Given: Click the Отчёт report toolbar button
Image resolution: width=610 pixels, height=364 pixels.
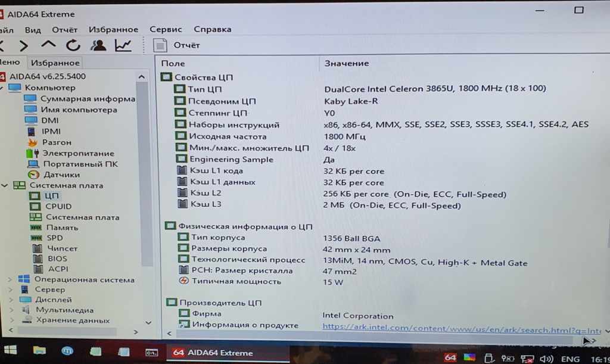Looking at the screenshot, I should [176, 45].
